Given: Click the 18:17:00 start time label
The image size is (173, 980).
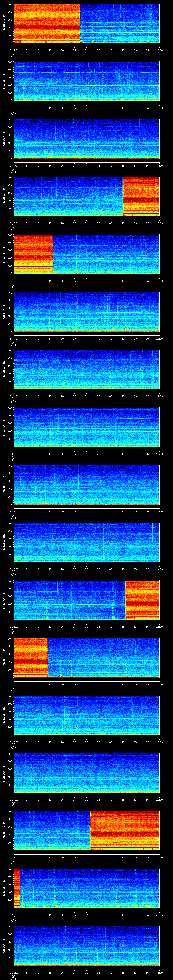Looking at the screenshot, I should click(13, 223).
